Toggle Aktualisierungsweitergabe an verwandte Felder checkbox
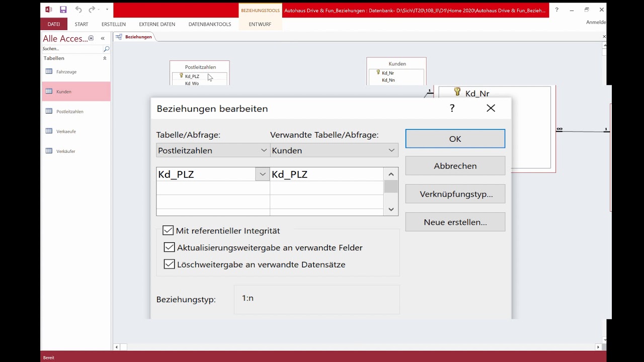The image size is (644, 362). click(x=169, y=247)
